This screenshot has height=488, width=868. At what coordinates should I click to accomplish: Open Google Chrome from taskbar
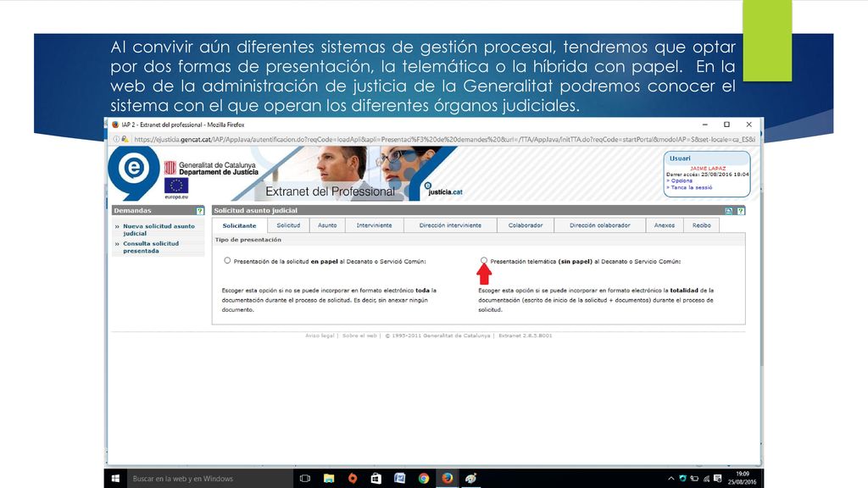point(424,479)
